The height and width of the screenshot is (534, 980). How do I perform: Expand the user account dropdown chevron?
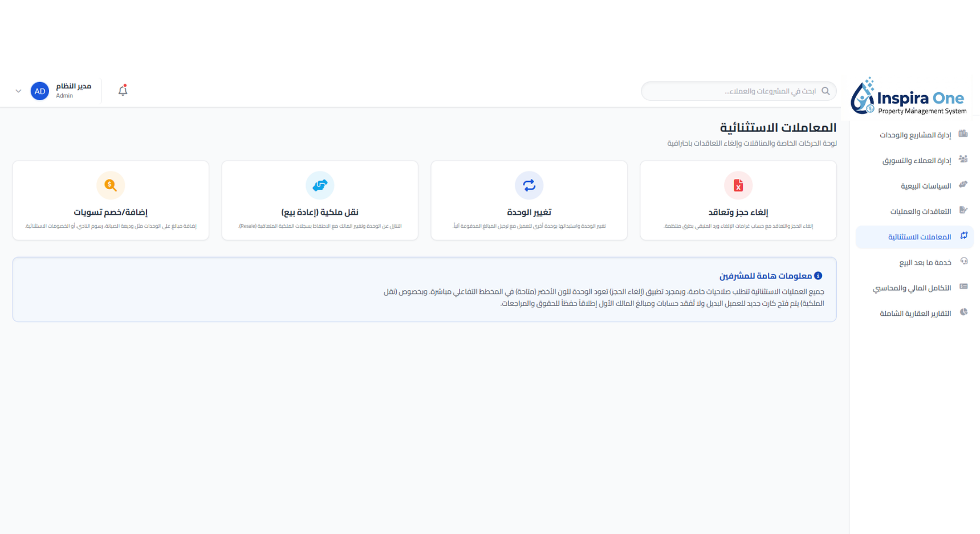18,91
